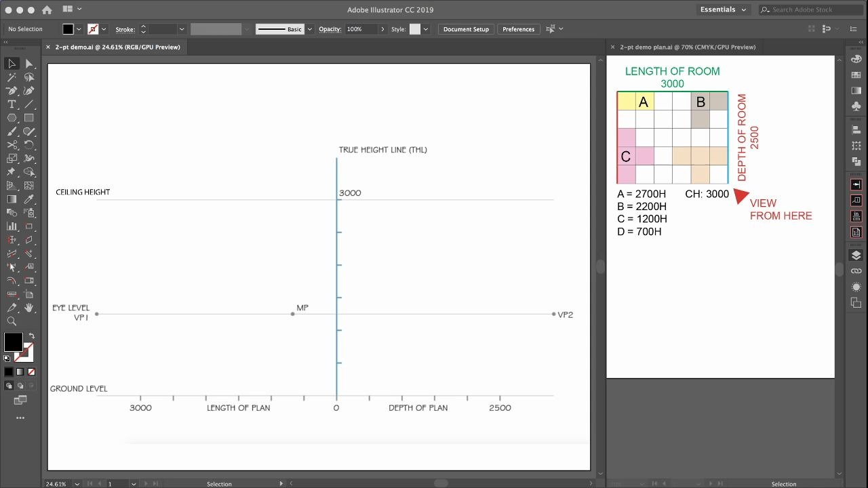Select the Paintbrush tool
868x488 pixels.
coord(12,131)
